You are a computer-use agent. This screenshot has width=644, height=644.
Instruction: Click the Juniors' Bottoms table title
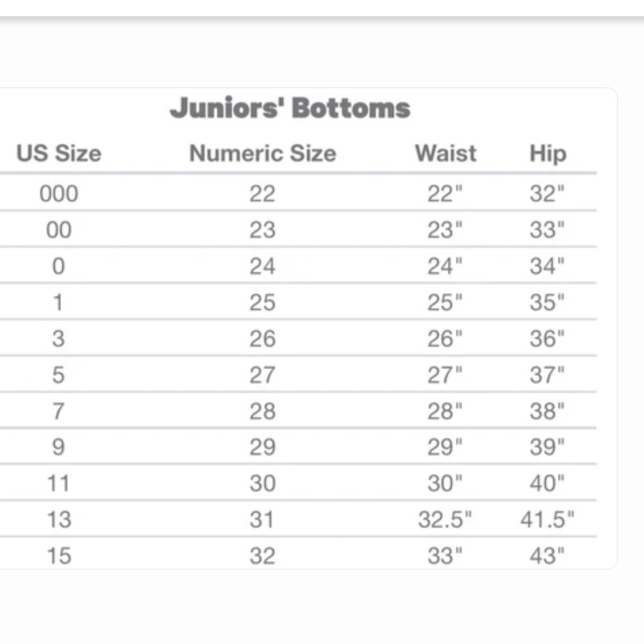[x=290, y=108]
